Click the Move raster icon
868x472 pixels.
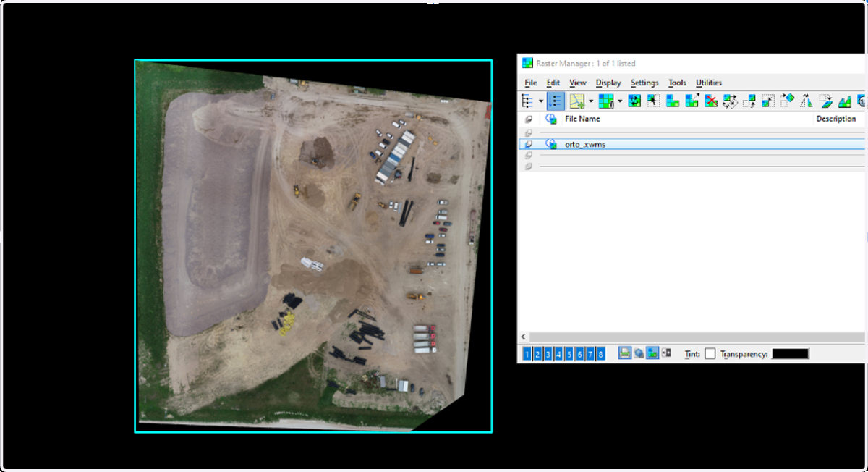(x=749, y=101)
